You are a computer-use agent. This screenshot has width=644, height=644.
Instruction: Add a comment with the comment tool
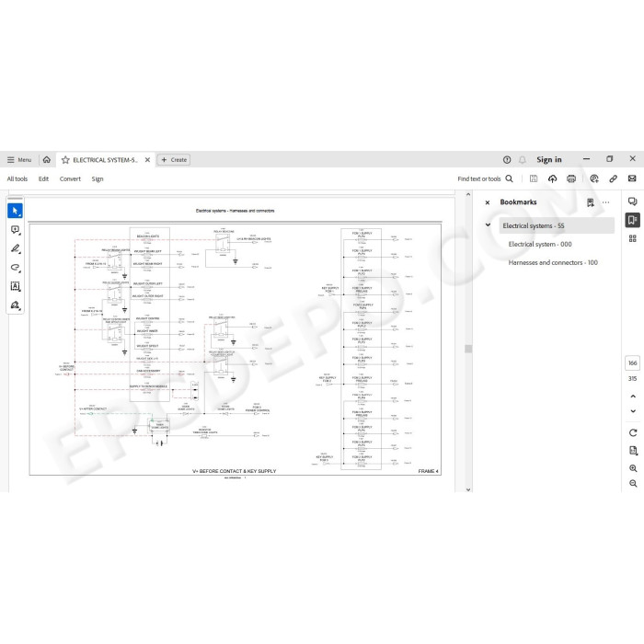point(16,230)
